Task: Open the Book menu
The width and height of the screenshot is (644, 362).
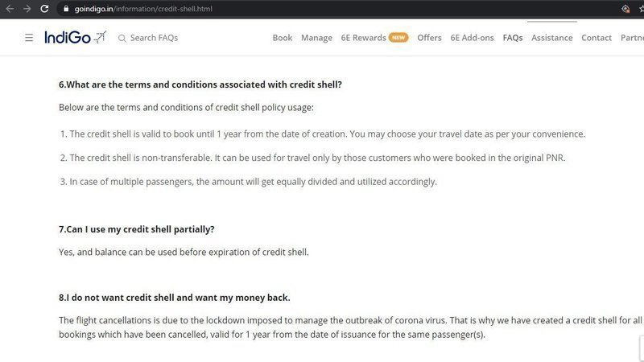Action: point(283,38)
